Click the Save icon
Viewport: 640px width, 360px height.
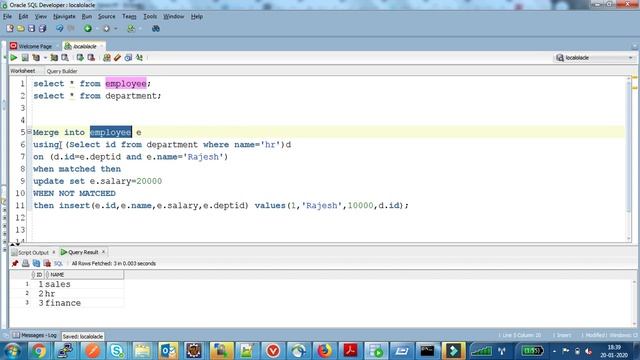pyautogui.click(x=31, y=29)
